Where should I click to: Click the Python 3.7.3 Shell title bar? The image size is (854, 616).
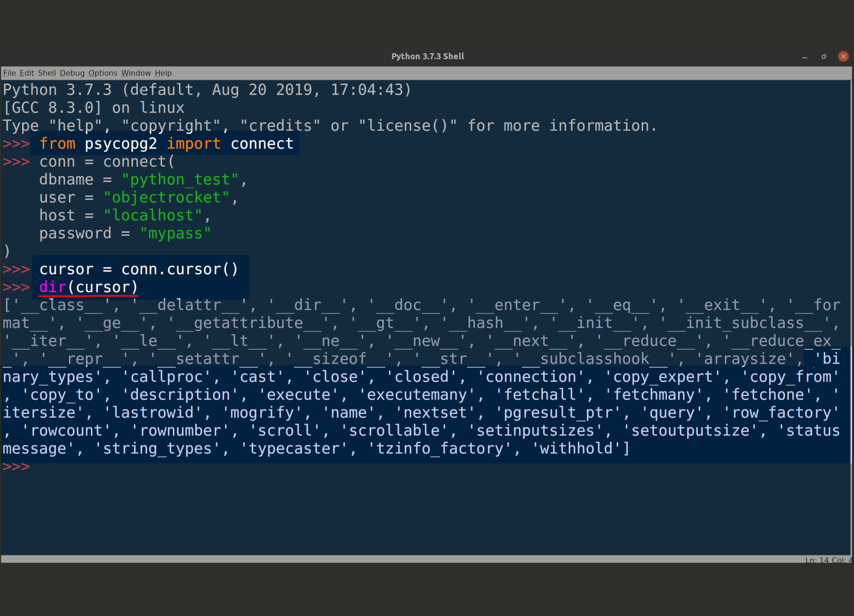tap(428, 56)
